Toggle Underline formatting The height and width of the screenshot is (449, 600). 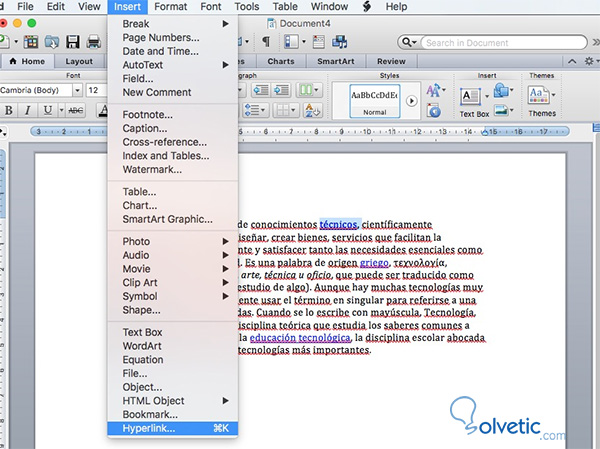[47, 111]
